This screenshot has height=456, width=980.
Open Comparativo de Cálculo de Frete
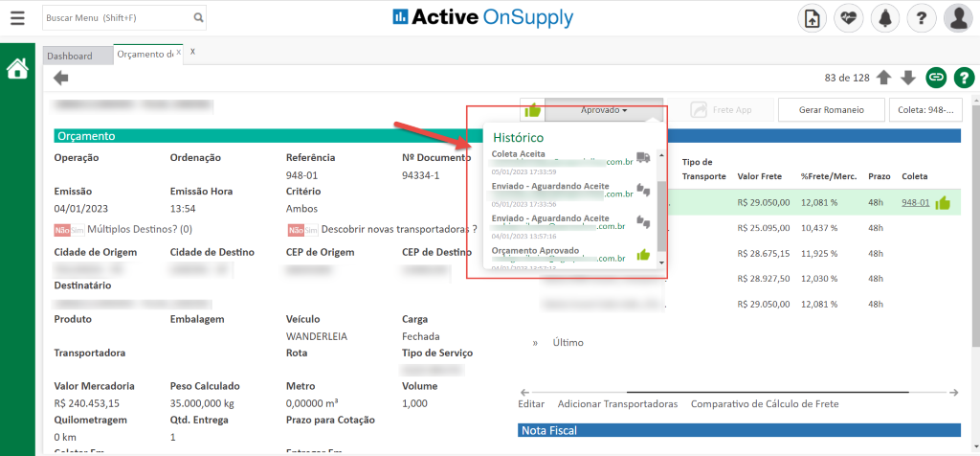click(765, 404)
